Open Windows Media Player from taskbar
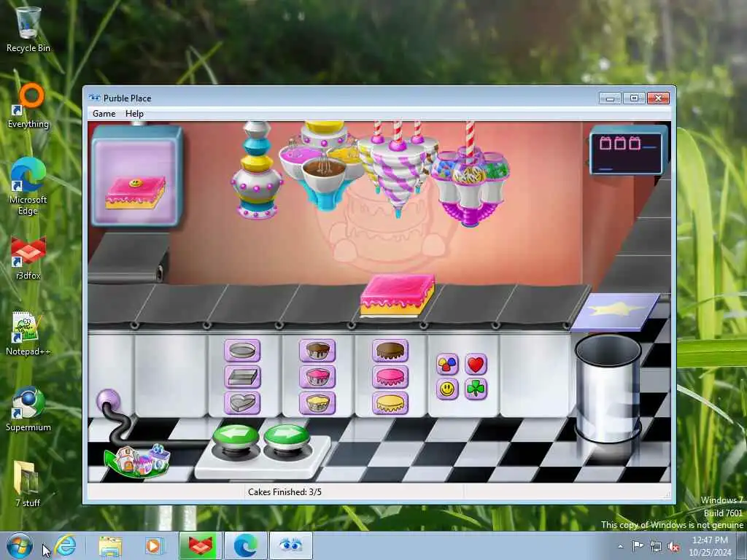The height and width of the screenshot is (560, 747). pos(153,545)
